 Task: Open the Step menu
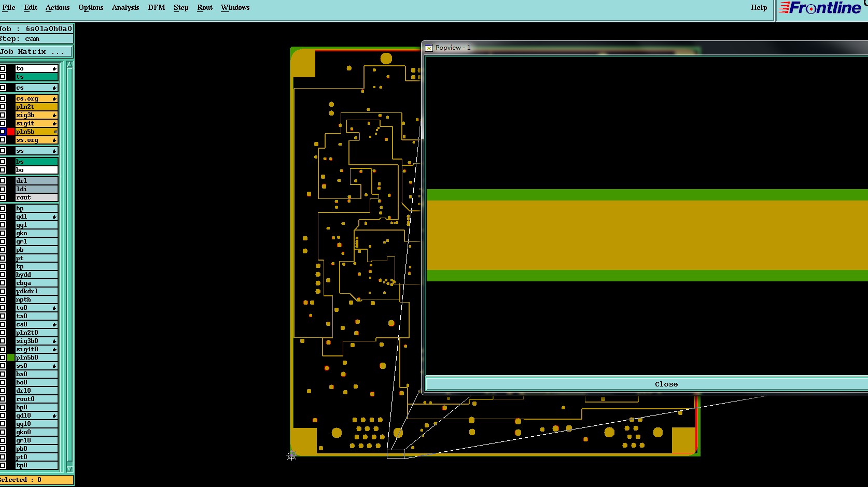181,7
